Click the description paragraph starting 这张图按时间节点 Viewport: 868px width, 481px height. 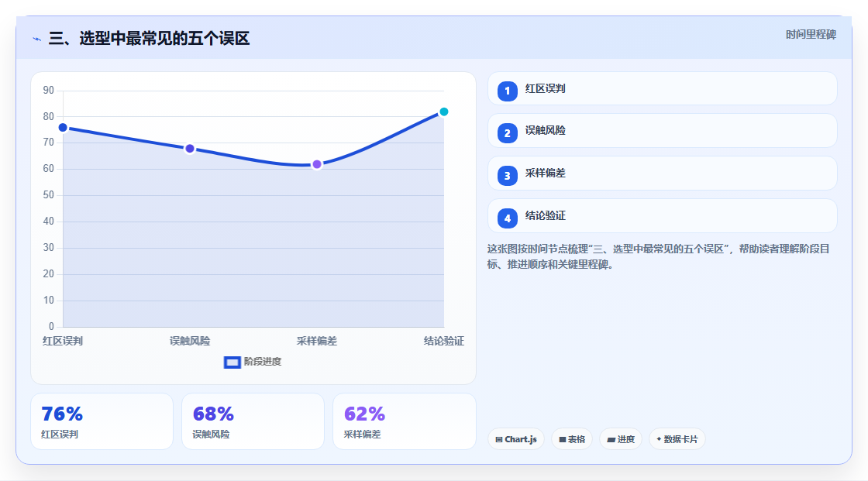click(x=658, y=257)
